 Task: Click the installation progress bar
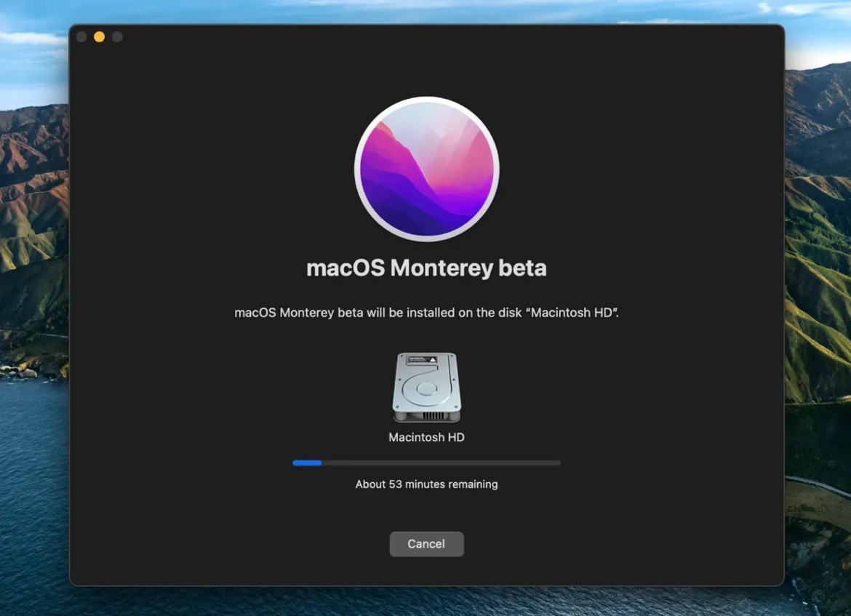426,463
